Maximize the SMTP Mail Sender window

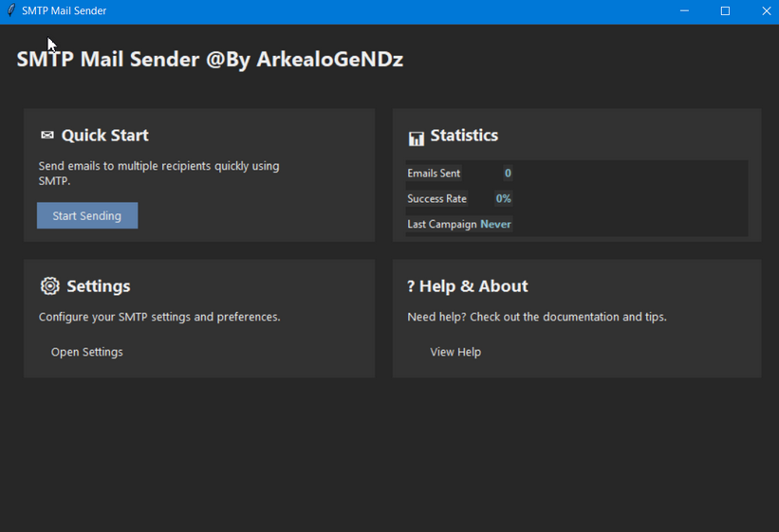pyautogui.click(x=725, y=11)
